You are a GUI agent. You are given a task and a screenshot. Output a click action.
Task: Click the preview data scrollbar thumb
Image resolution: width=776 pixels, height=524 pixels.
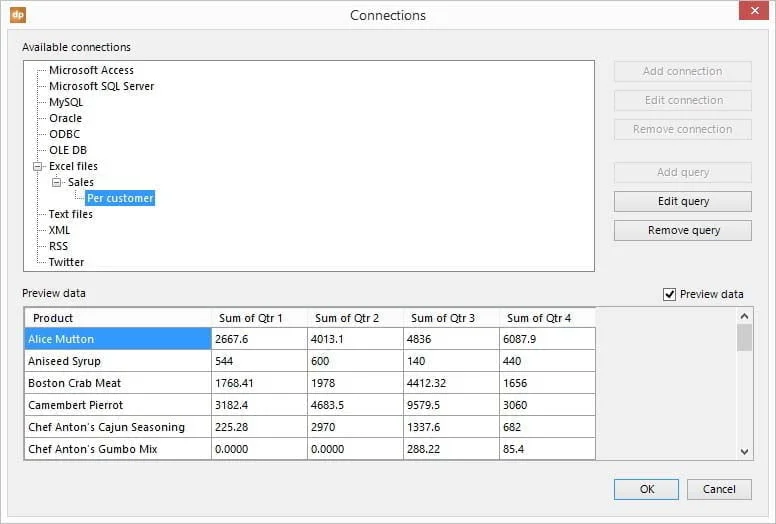[744, 337]
